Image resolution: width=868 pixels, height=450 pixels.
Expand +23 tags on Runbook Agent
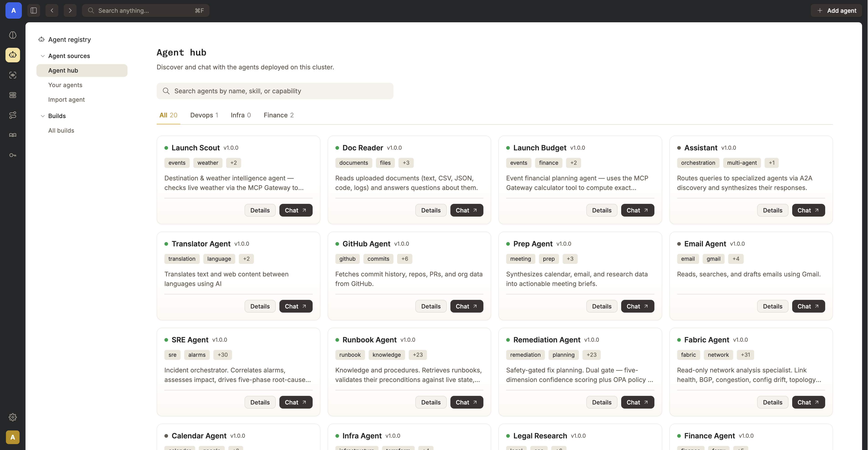[418, 355]
